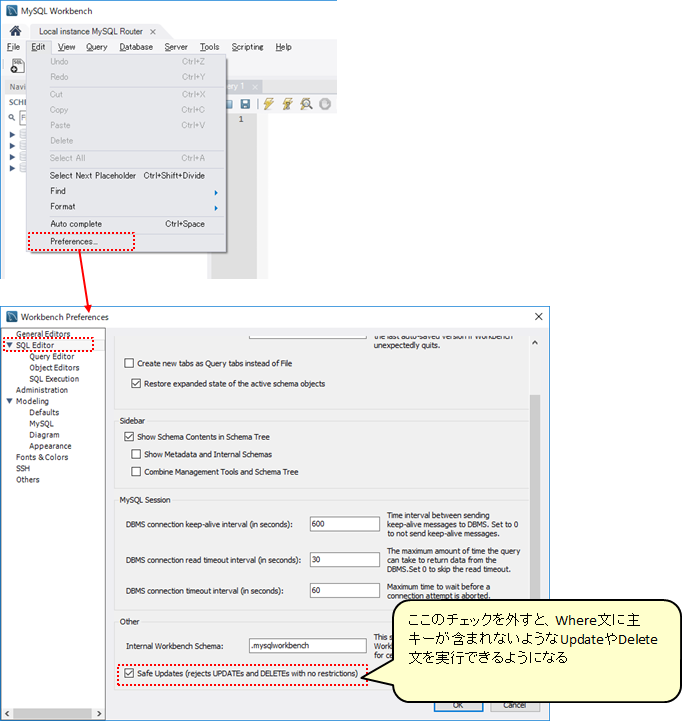Click the home icon in MySQL Workbench
Viewport: 682px width, 721px height.
pos(15,31)
